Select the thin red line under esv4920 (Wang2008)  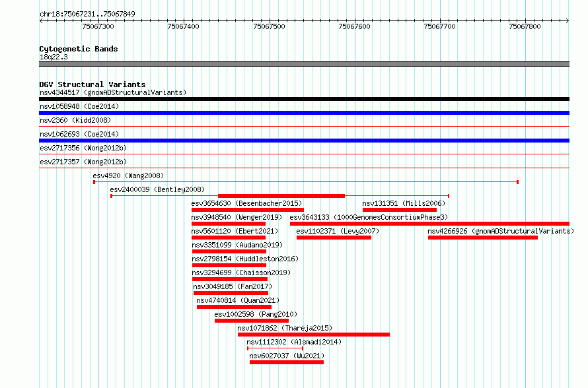point(306,182)
